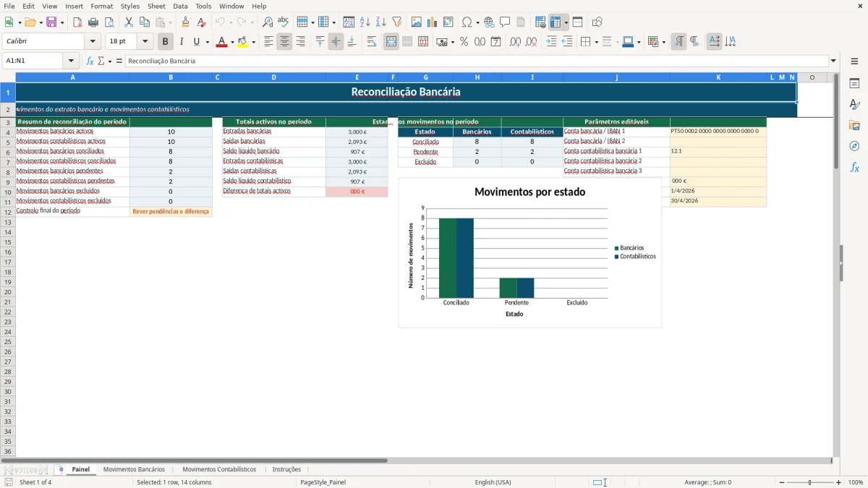Viewport: 868px width, 488px height.
Task: Click the Save document icon
Action: click(x=51, y=22)
